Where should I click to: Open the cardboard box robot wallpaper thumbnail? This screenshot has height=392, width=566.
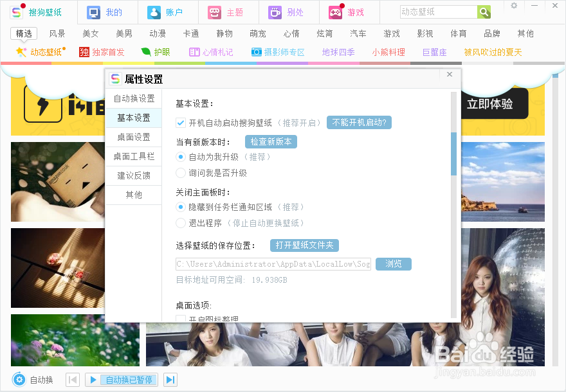58,182
